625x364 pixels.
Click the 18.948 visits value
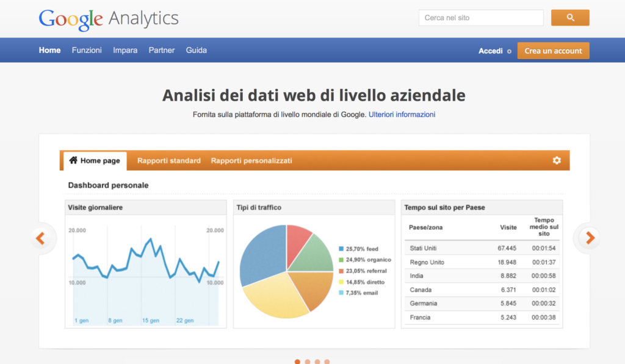click(507, 262)
